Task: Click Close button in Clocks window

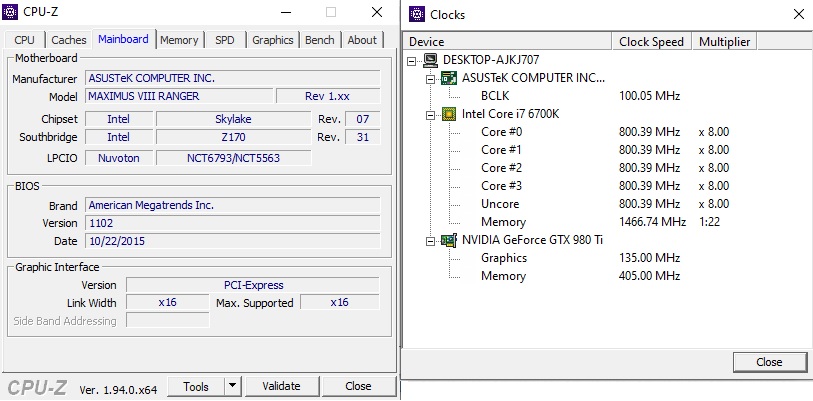Action: tap(769, 362)
